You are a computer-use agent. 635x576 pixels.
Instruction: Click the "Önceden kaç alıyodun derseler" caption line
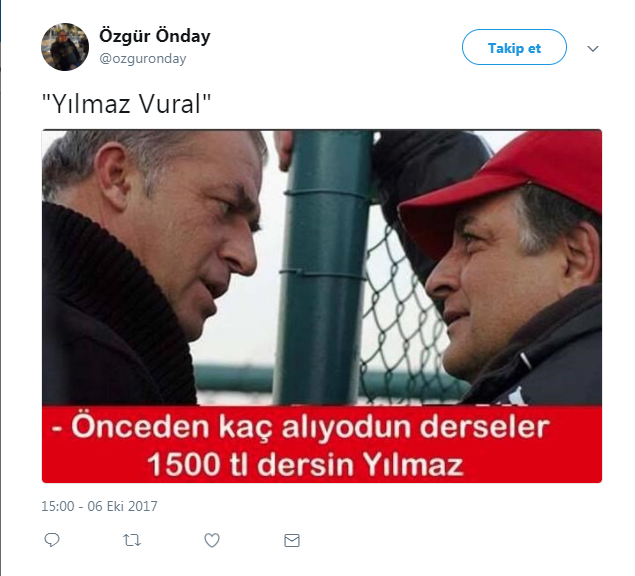pos(300,427)
